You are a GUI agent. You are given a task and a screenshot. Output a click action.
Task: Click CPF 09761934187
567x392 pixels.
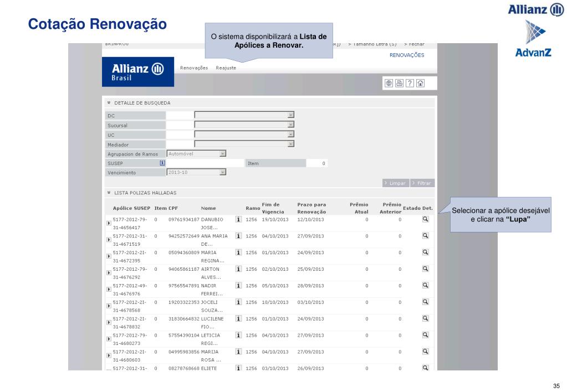pyautogui.click(x=183, y=220)
